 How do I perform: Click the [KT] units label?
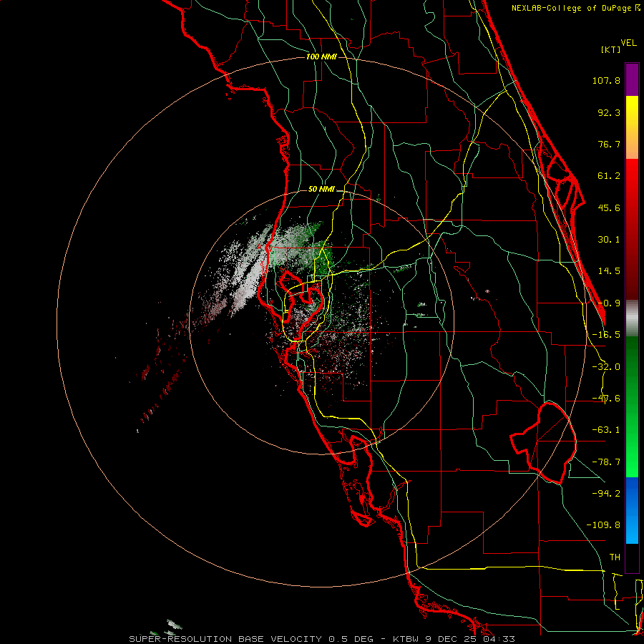610,49
